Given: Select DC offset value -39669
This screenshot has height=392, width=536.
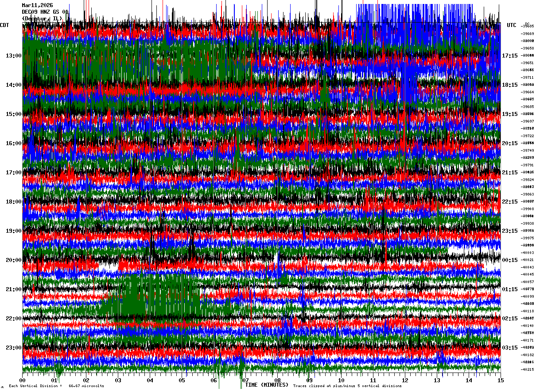Looking at the screenshot, I should pyautogui.click(x=528, y=34).
